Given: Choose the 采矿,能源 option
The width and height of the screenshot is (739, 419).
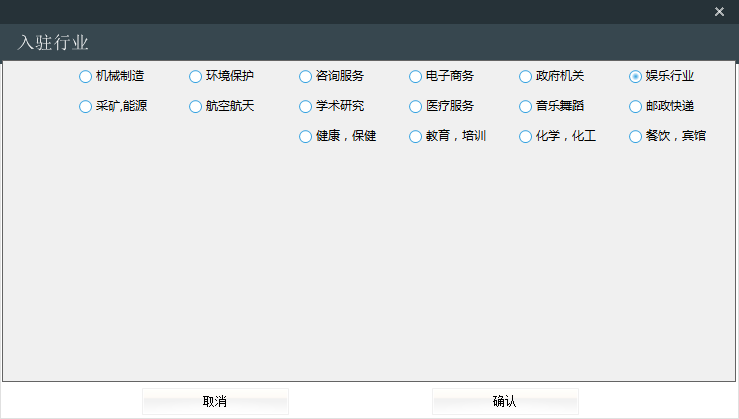Looking at the screenshot, I should (86, 106).
